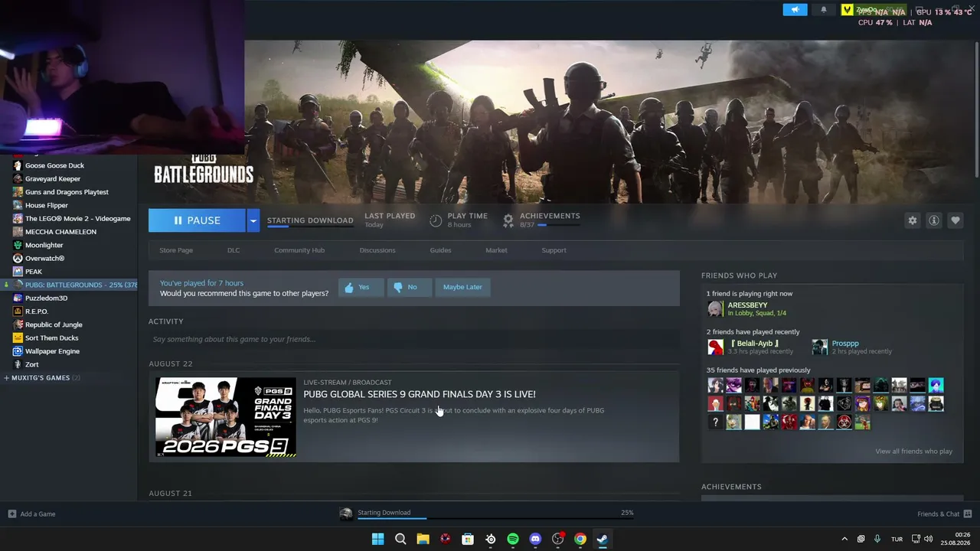Open friend ARESSBEYY's avatar
This screenshot has width=980, height=551.
click(x=715, y=309)
